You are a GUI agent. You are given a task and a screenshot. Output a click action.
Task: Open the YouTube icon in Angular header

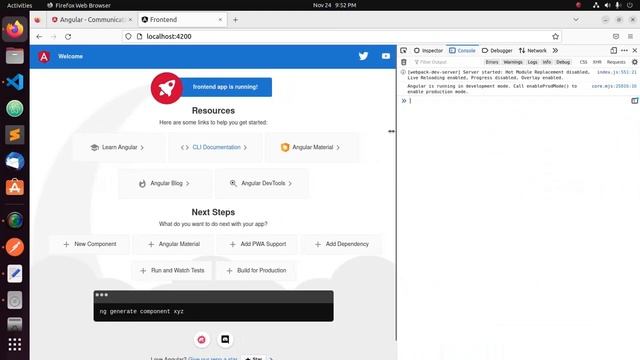click(386, 56)
